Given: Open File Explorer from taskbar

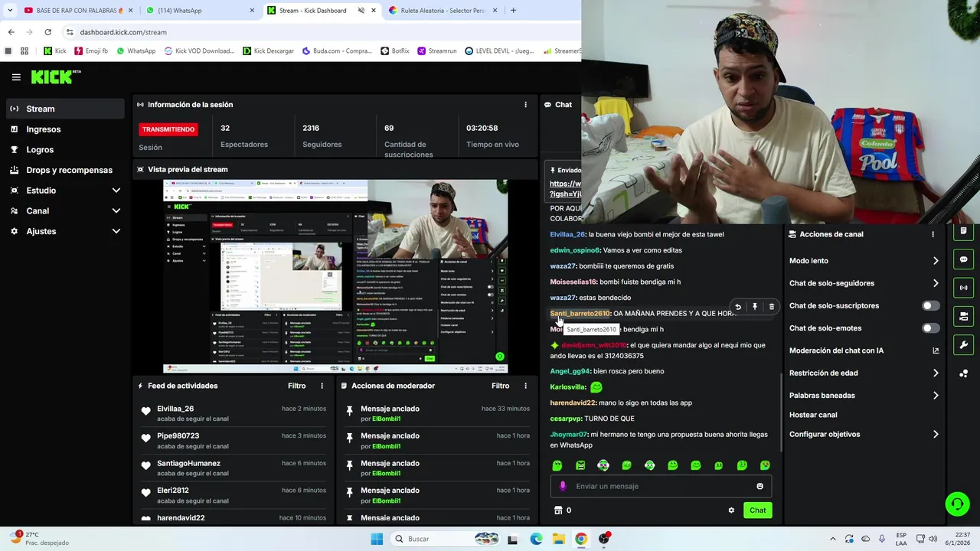Looking at the screenshot, I should coord(559,539).
